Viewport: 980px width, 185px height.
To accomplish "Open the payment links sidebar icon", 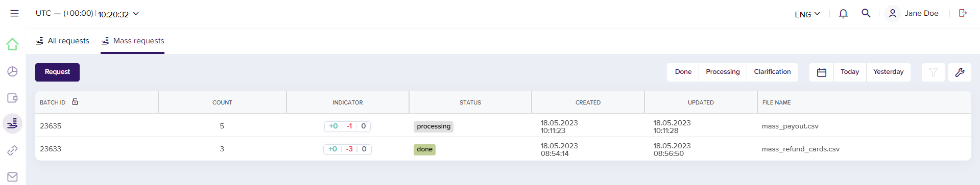I will coord(12,150).
